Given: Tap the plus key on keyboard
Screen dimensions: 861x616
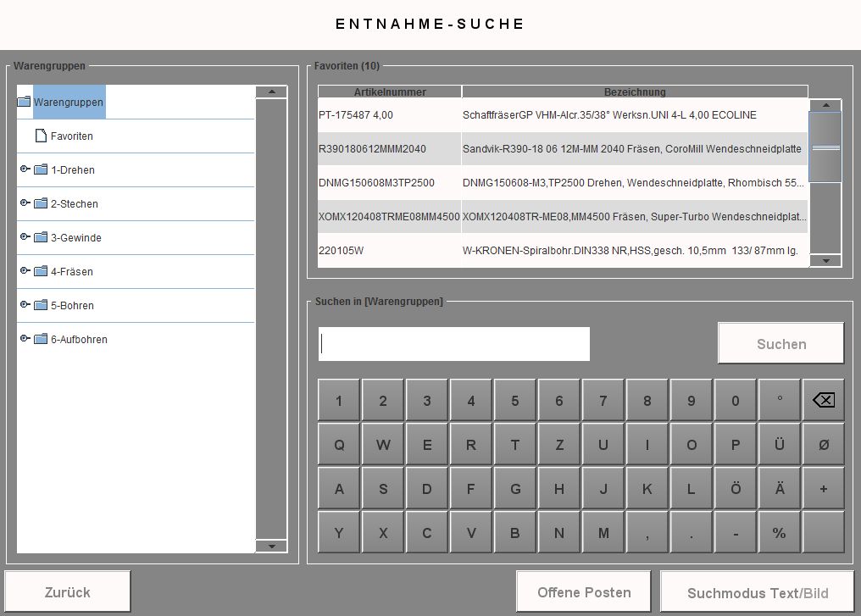Looking at the screenshot, I should (823, 487).
